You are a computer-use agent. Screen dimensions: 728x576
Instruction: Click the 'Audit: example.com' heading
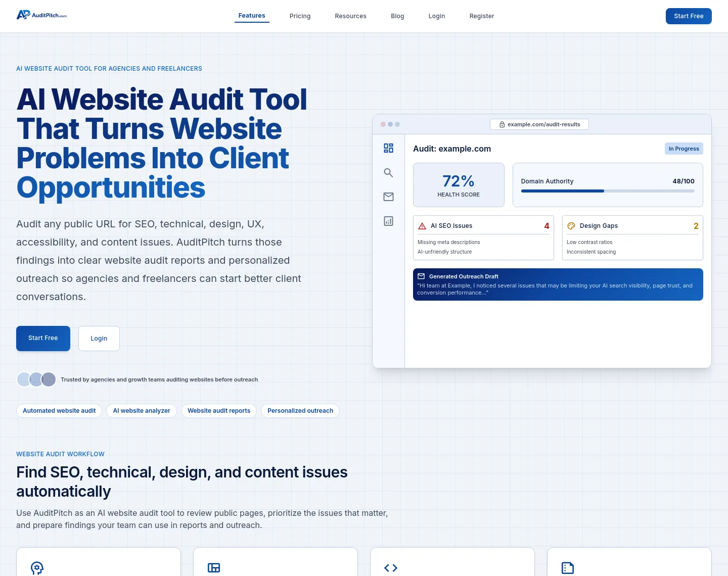click(452, 149)
